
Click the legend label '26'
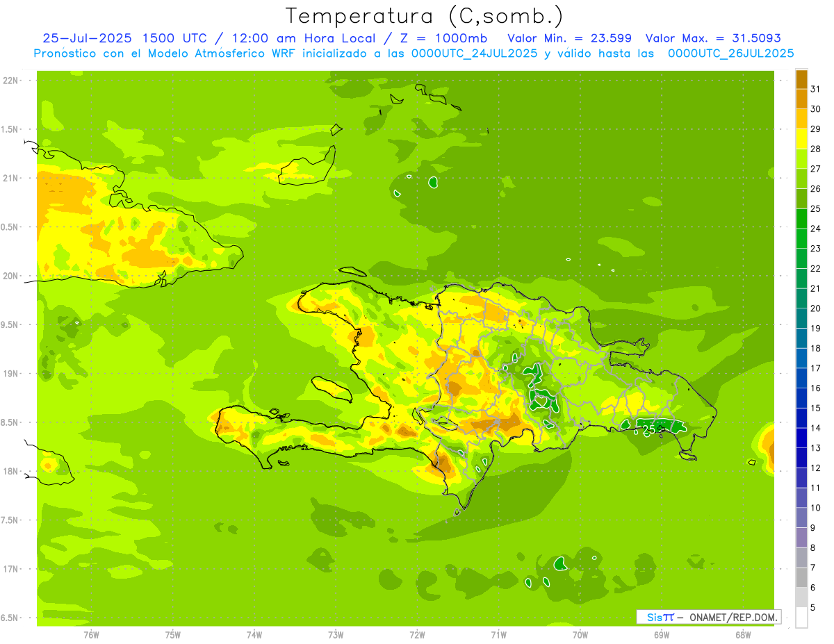(x=815, y=189)
